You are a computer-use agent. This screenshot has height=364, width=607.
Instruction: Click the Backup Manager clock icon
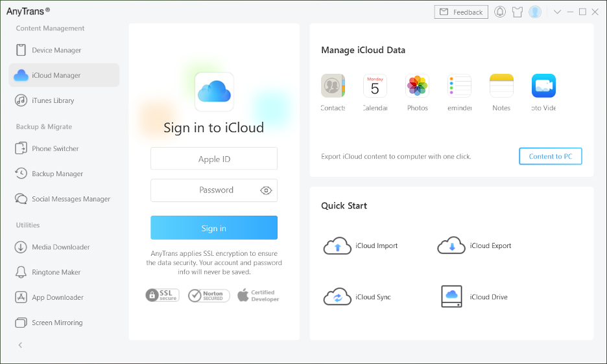[21, 174]
